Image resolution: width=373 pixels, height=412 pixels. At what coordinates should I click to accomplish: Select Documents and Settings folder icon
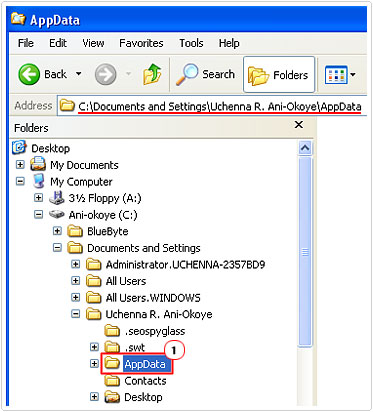tap(75, 248)
